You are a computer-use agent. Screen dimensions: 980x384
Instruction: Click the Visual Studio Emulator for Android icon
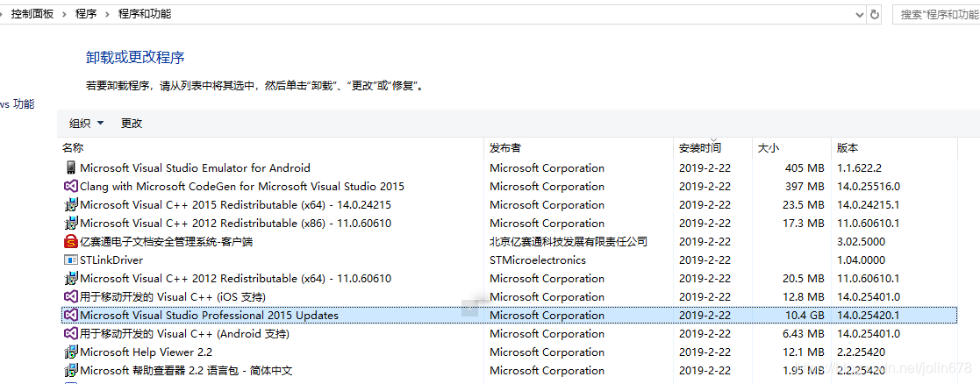click(70, 167)
